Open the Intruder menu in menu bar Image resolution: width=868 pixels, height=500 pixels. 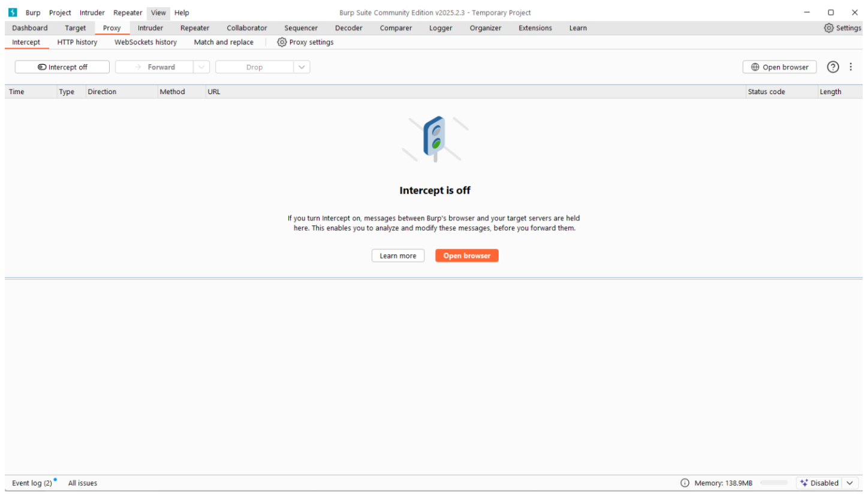point(92,13)
